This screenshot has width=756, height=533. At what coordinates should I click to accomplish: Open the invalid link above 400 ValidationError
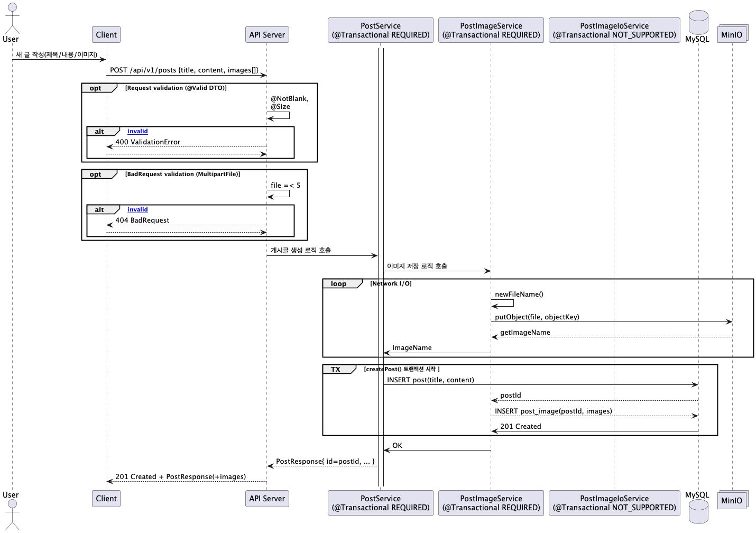(x=137, y=131)
